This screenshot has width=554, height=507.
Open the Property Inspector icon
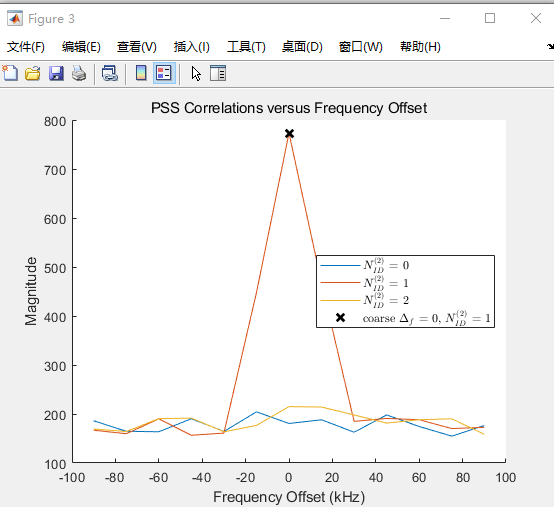pos(218,73)
